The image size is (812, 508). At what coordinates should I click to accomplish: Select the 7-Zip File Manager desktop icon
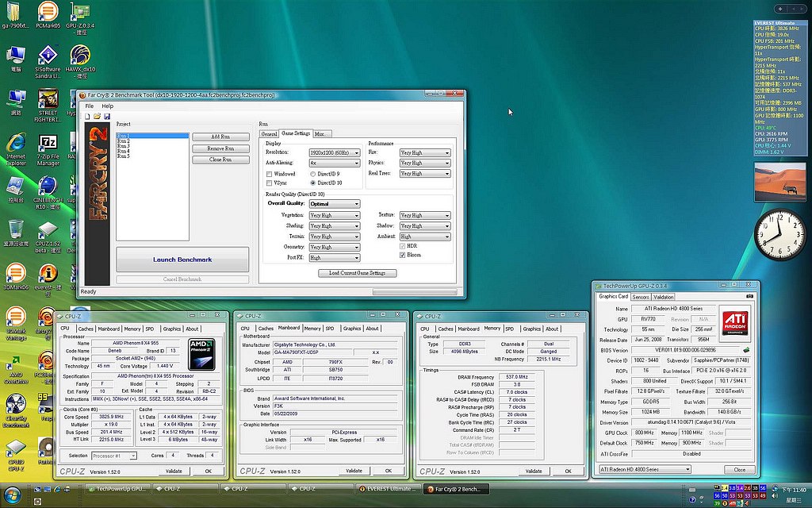[x=48, y=150]
